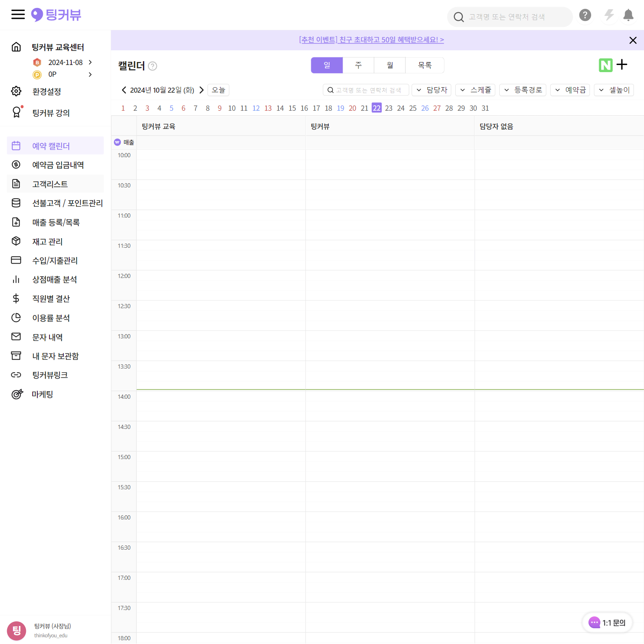Viewport: 644px width, 644px height.
Task: Expand the 등록경로 filter dropdown
Action: (523, 90)
